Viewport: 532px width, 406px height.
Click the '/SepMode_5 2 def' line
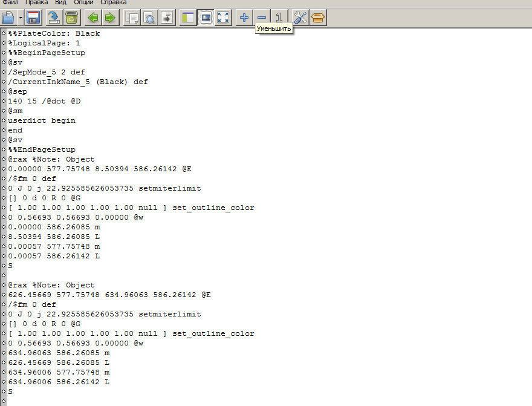click(x=47, y=72)
